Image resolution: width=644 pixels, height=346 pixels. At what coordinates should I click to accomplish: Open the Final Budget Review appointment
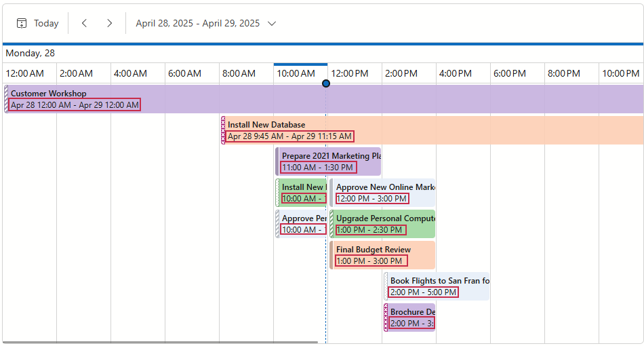pos(382,255)
